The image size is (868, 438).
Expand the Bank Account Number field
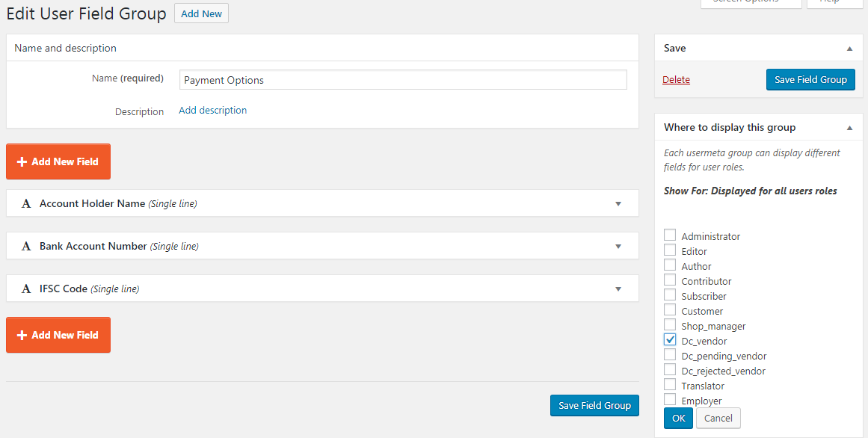pos(618,247)
